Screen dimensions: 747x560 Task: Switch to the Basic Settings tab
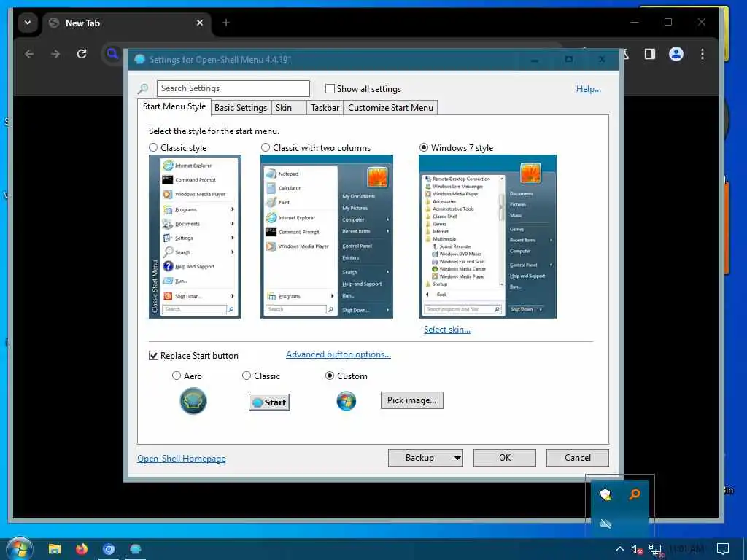pos(241,108)
